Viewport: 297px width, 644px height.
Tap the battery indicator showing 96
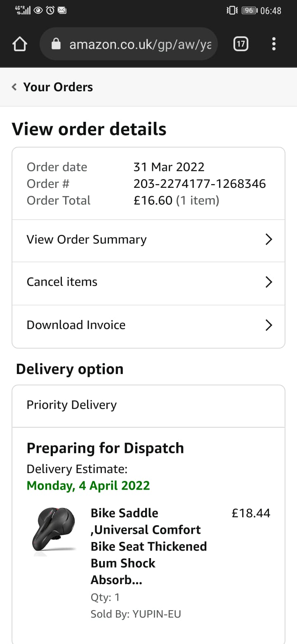248,10
